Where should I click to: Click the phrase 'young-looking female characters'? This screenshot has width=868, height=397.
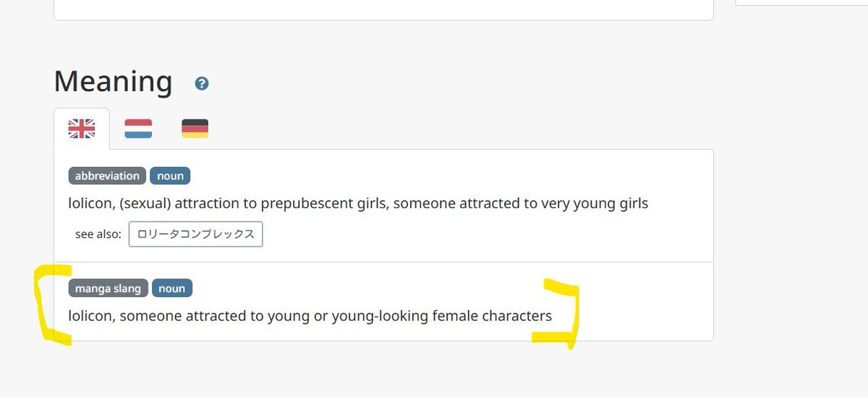[441, 316]
